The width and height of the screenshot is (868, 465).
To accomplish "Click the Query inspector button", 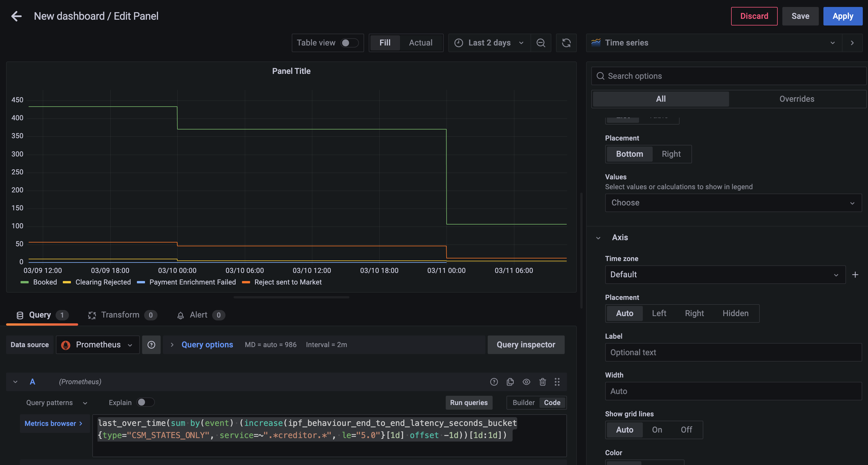I will click(x=526, y=344).
